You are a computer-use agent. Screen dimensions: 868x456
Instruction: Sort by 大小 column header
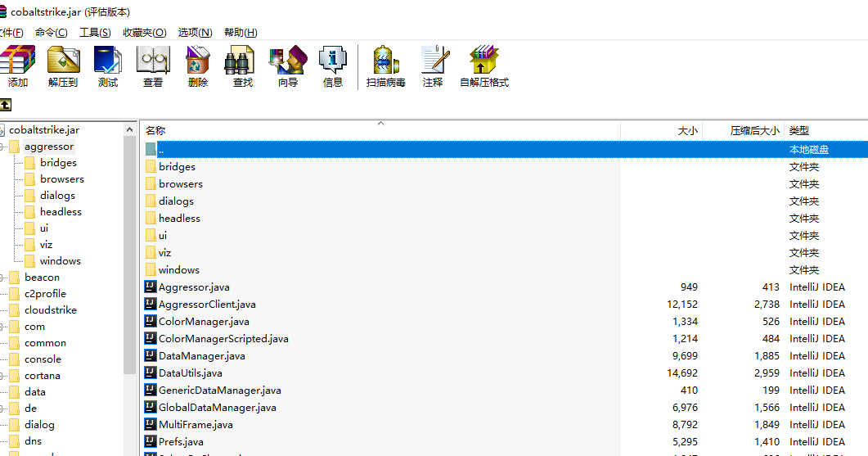(662, 131)
